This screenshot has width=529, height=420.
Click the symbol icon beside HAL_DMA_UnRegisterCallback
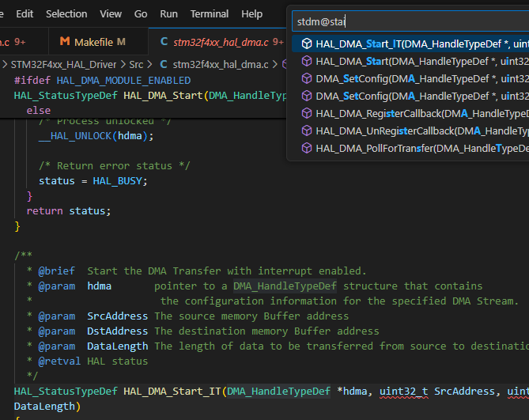306,131
